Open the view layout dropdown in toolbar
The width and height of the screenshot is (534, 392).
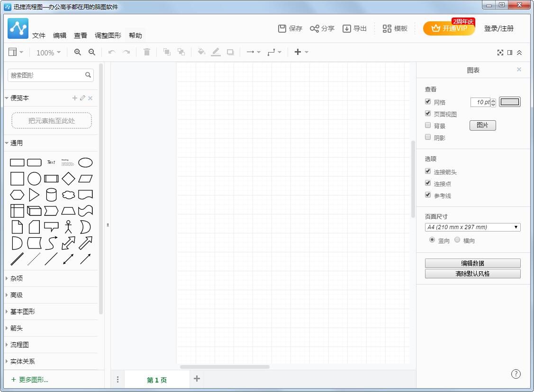pyautogui.click(x=16, y=52)
